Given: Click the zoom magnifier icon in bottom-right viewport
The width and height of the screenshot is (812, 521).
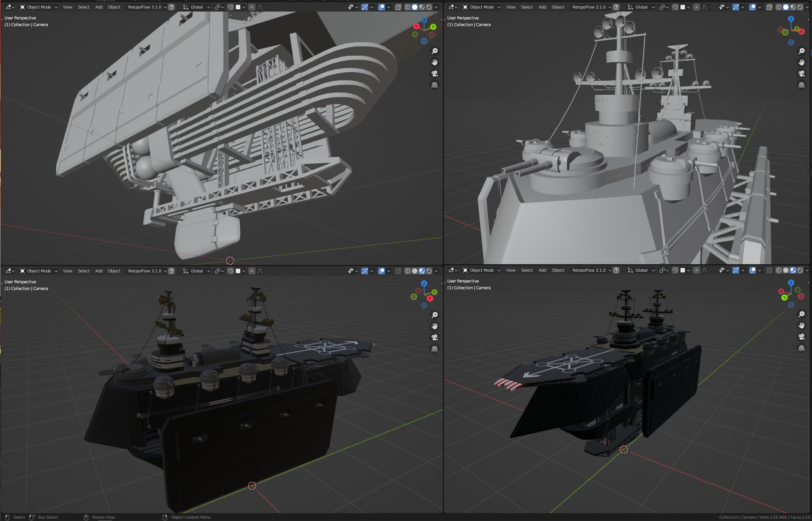Looking at the screenshot, I should pos(801,314).
